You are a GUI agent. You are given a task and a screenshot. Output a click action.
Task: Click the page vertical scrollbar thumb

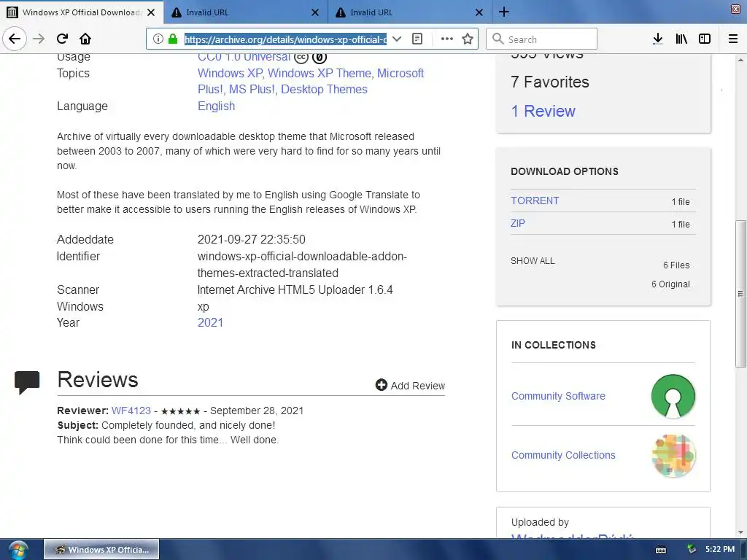[x=740, y=293]
